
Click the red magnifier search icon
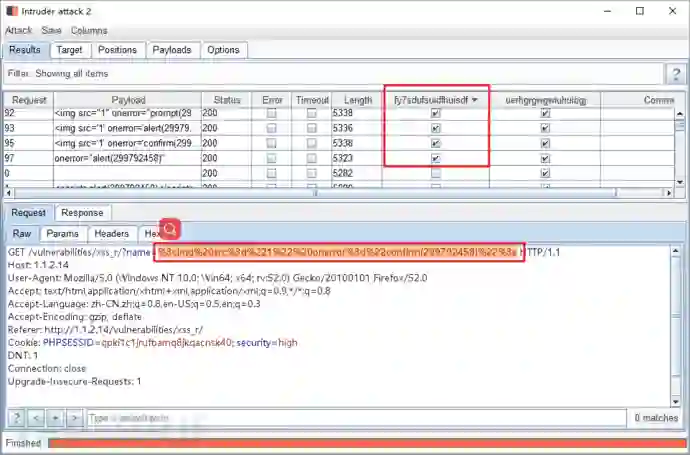pos(170,229)
